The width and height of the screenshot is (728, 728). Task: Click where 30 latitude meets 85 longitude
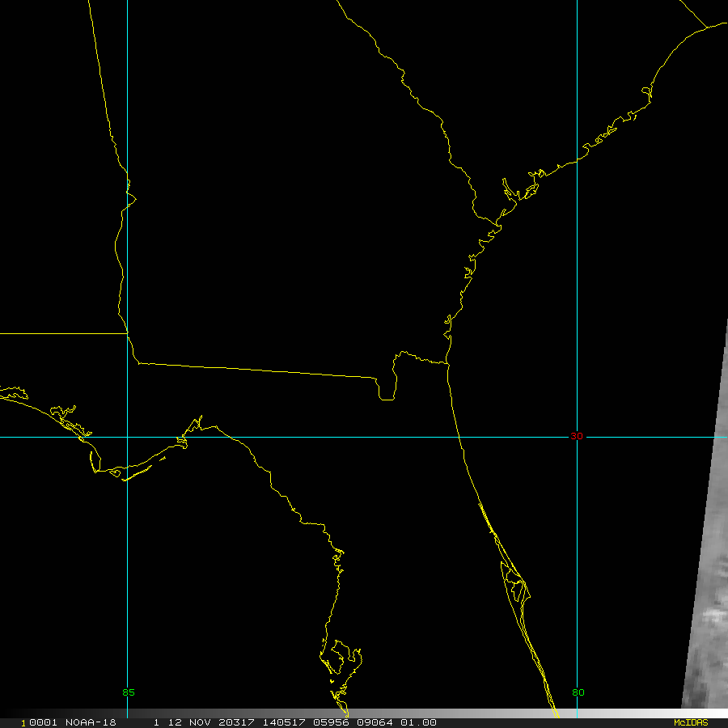click(x=128, y=437)
